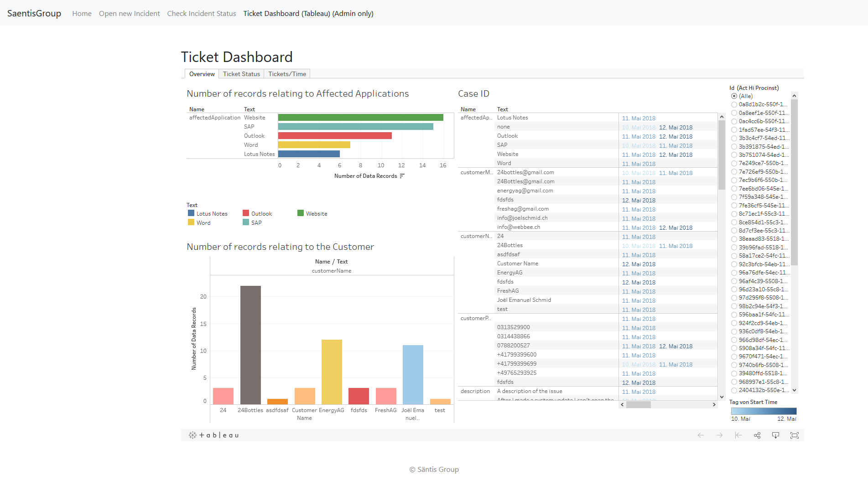868x496 pixels.
Task: Click the Case ID vertical scrollbar thumb
Action: click(722, 155)
